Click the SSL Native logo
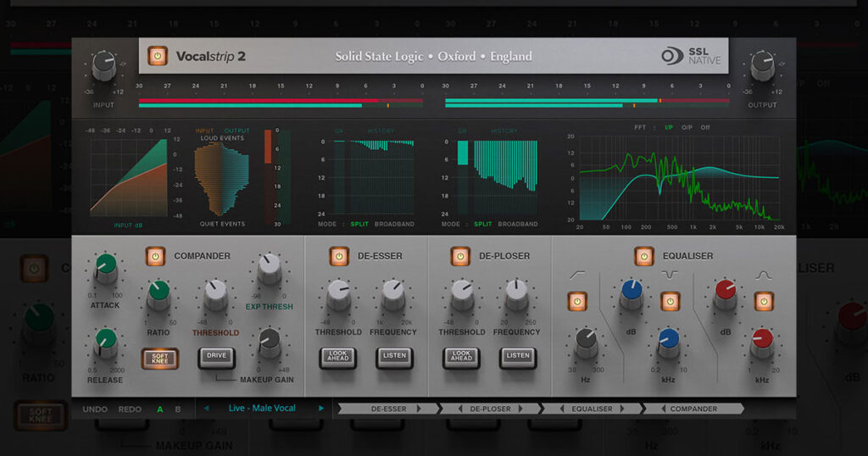The image size is (868, 456). [692, 56]
